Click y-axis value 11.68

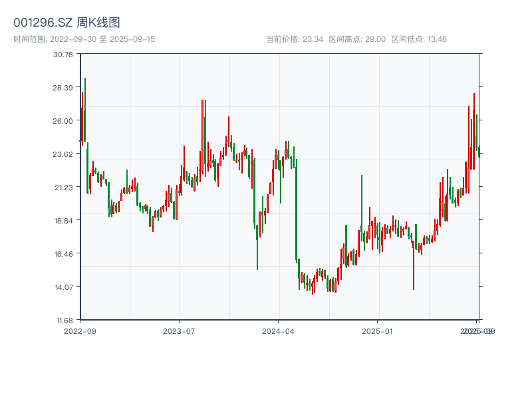[x=63, y=321]
